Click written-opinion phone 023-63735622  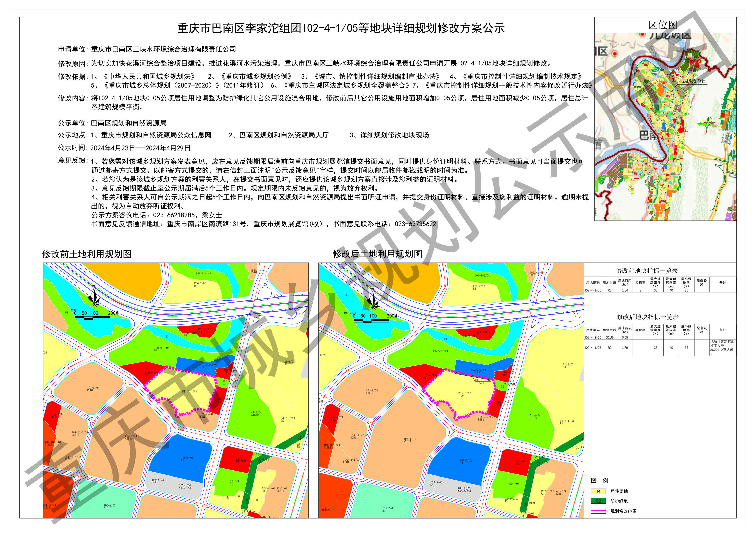[x=416, y=224]
